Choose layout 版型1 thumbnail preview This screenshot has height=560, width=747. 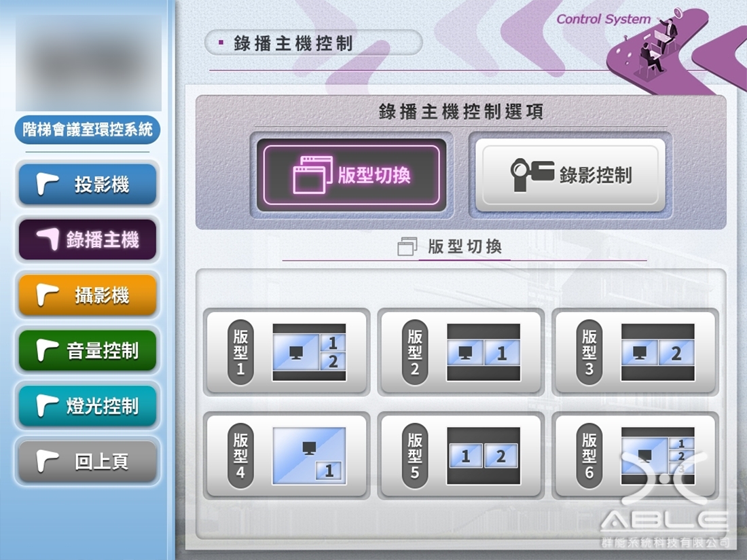(x=309, y=352)
